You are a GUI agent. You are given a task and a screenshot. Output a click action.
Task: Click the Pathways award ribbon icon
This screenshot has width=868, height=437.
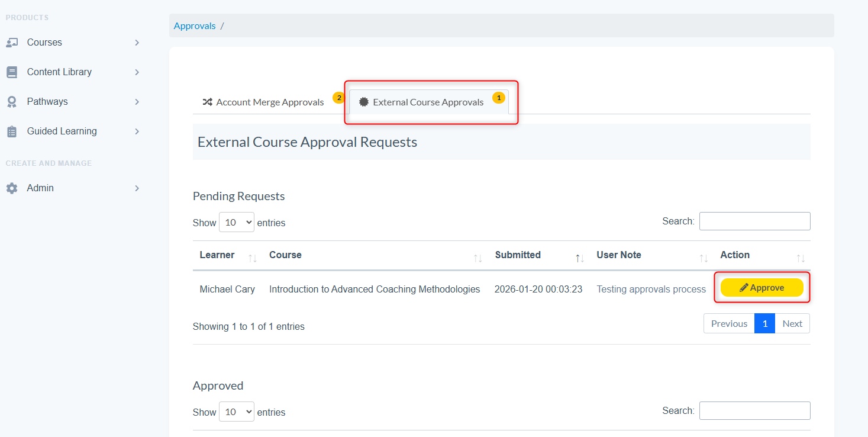click(12, 102)
